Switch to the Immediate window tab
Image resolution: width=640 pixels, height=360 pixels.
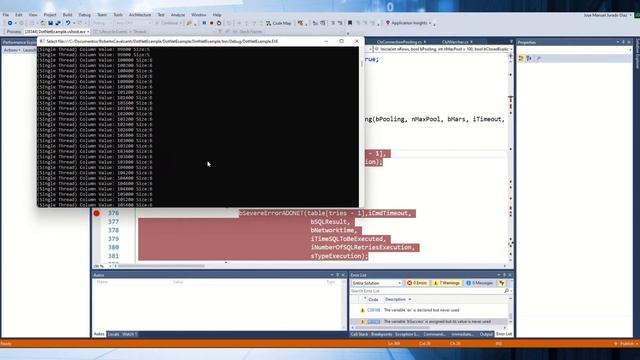[462, 334]
